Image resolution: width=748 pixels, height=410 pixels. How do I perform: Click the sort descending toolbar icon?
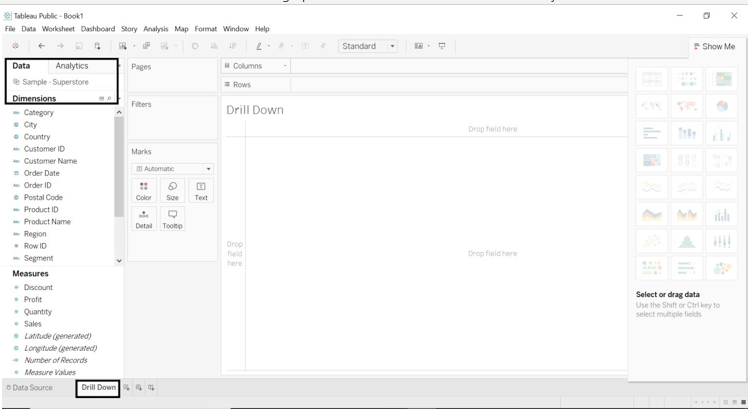click(233, 46)
